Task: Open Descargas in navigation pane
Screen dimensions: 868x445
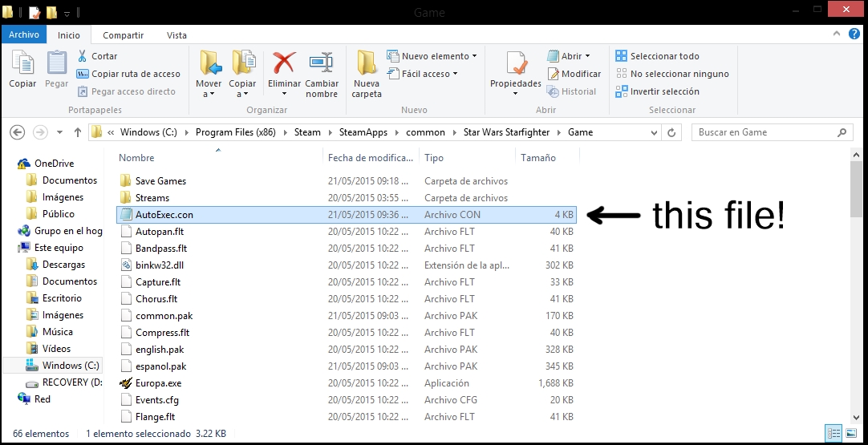Action: (63, 265)
